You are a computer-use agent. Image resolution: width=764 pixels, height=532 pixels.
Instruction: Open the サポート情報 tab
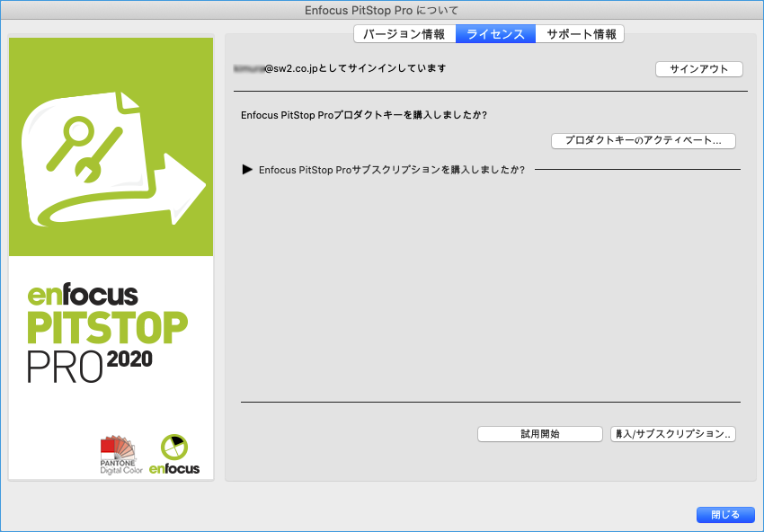581,34
